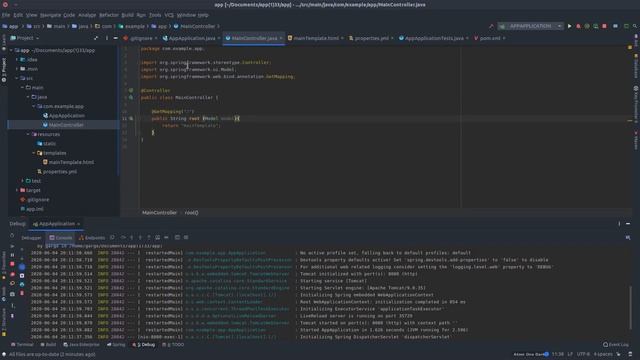The height and width of the screenshot is (360, 640).
Task: Collapse the src folder in project tree
Action: (x=17, y=78)
